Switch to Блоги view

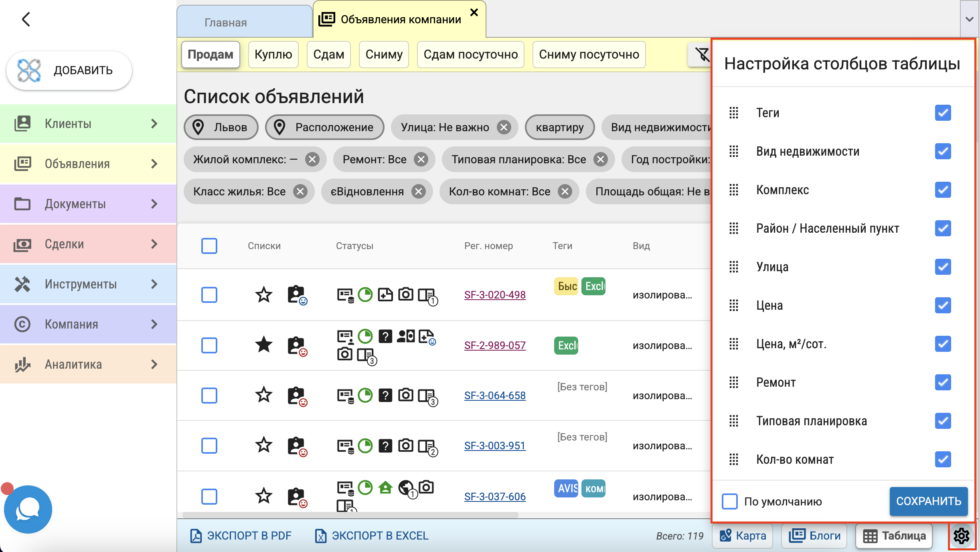pos(814,536)
